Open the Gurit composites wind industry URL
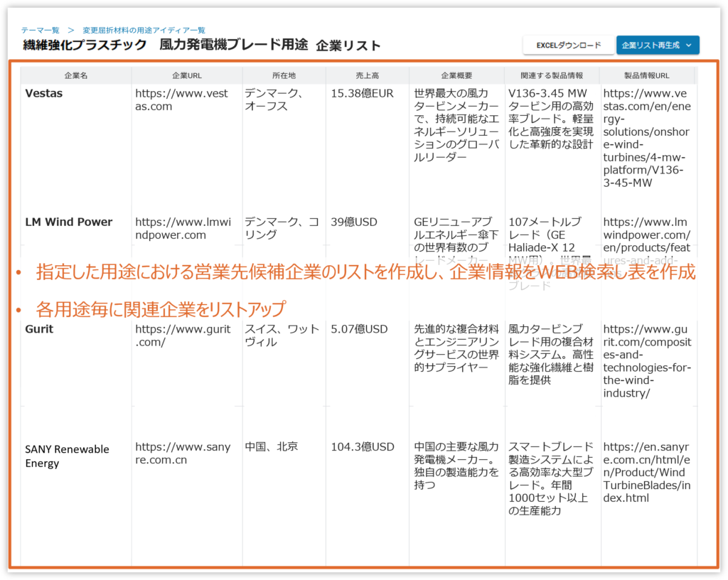 [647, 361]
